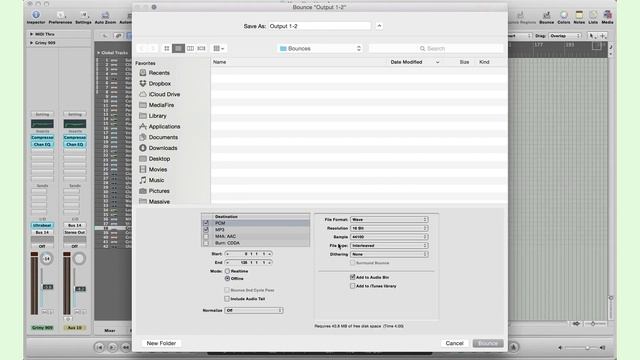Sort files by Kind column

tap(484, 62)
